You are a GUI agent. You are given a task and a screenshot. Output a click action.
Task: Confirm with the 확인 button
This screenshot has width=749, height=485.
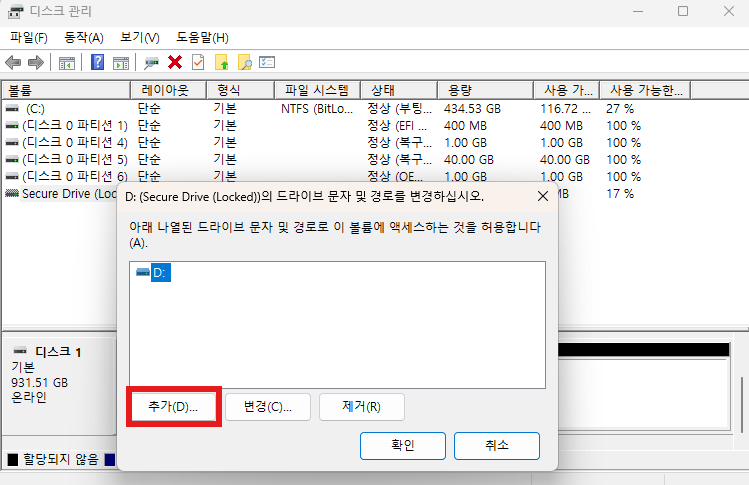click(x=403, y=445)
